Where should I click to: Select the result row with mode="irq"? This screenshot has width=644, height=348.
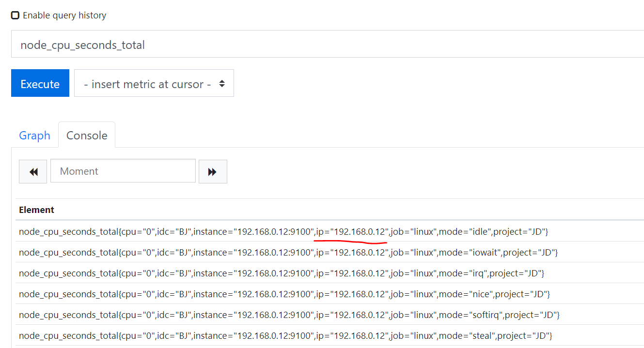330,273
